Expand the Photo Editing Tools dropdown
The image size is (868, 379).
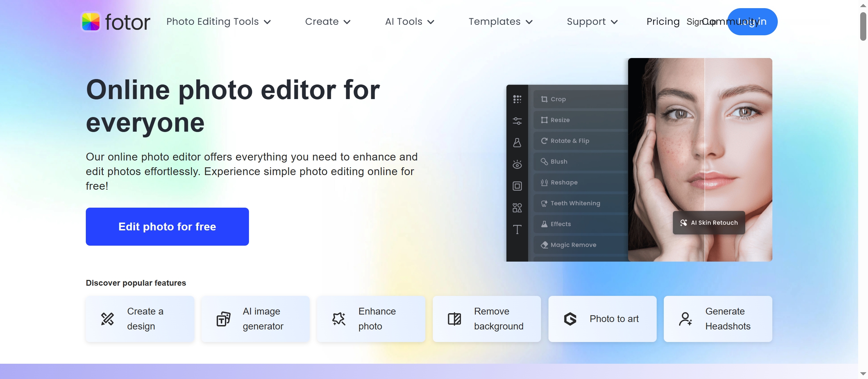tap(218, 22)
